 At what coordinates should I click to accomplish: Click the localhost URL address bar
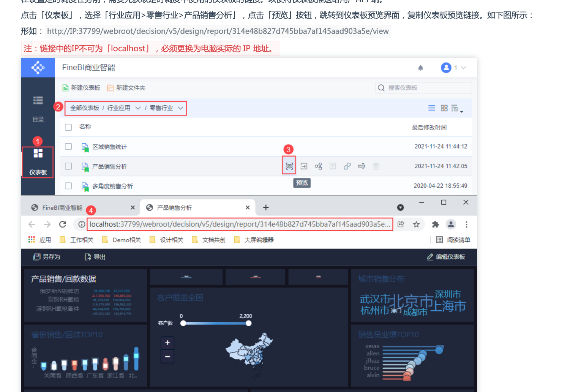pos(240,224)
